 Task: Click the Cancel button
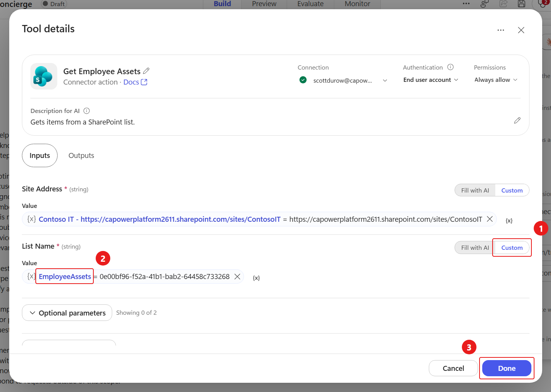(453, 368)
